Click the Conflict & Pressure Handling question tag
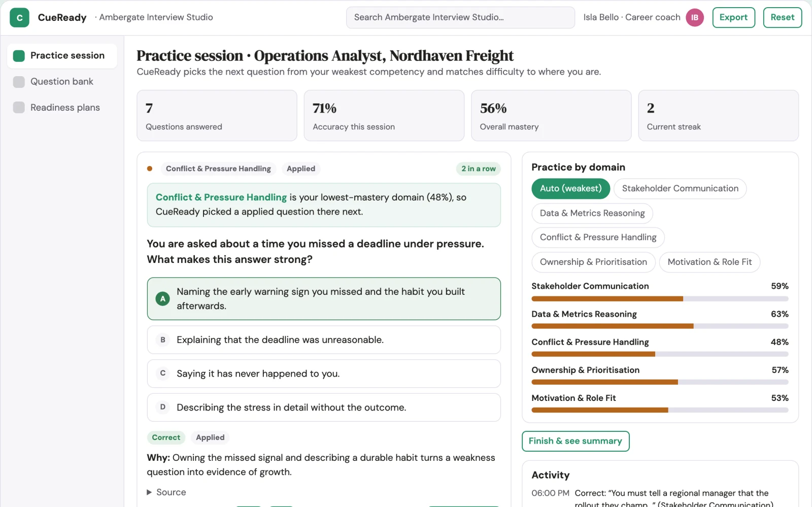Image resolution: width=812 pixels, height=507 pixels. [x=218, y=169]
